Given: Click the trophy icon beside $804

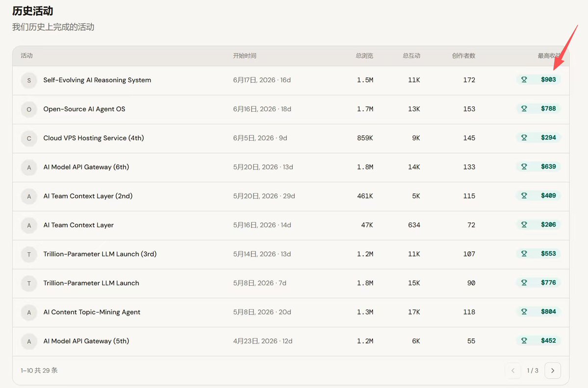Looking at the screenshot, I should point(524,312).
